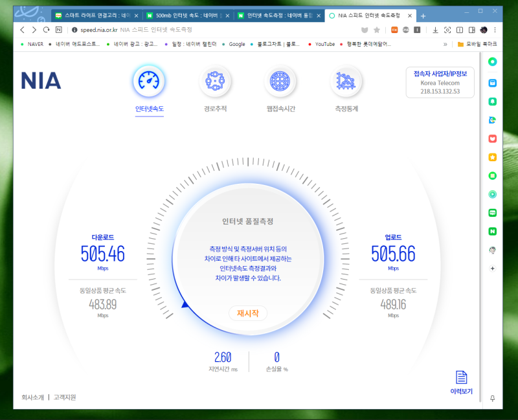The height and width of the screenshot is (420, 518).
Task: Open the browser three-dot menu
Action: [495, 30]
